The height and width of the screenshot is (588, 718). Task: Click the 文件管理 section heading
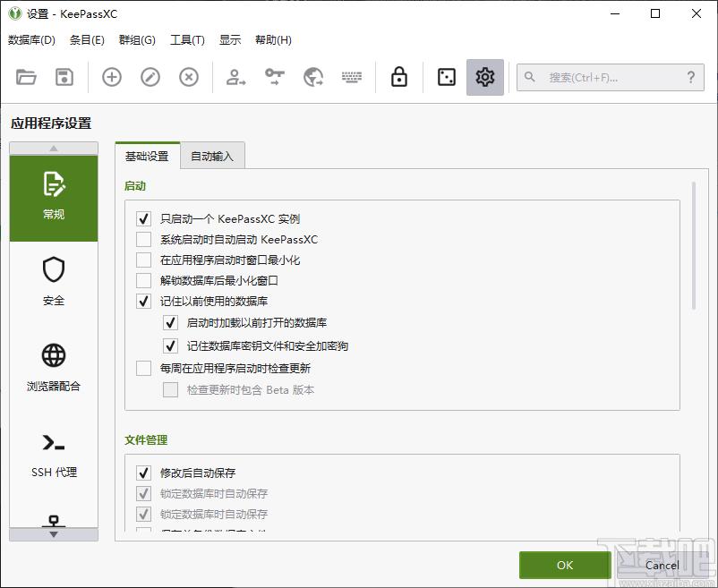coord(146,440)
